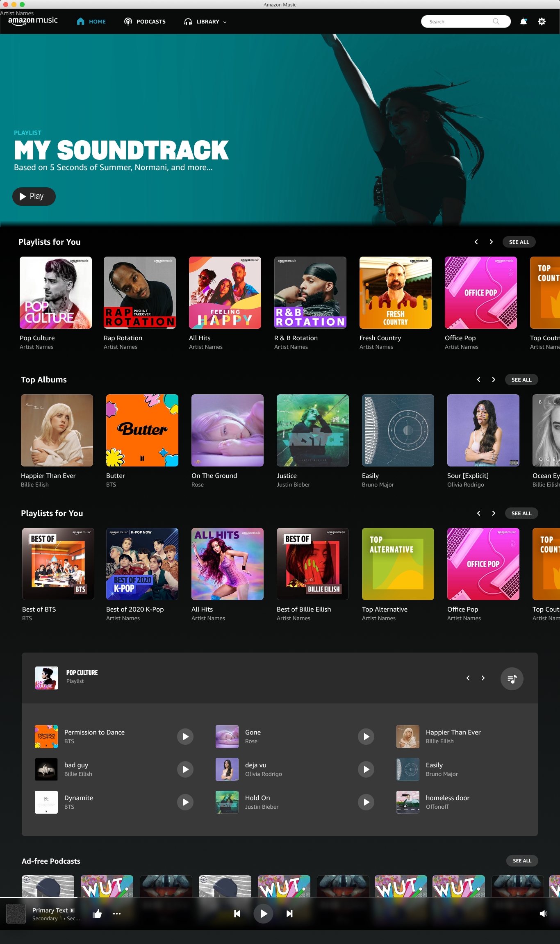Play the My Soundtrack playlist
This screenshot has height=944, width=560.
pyautogui.click(x=34, y=196)
